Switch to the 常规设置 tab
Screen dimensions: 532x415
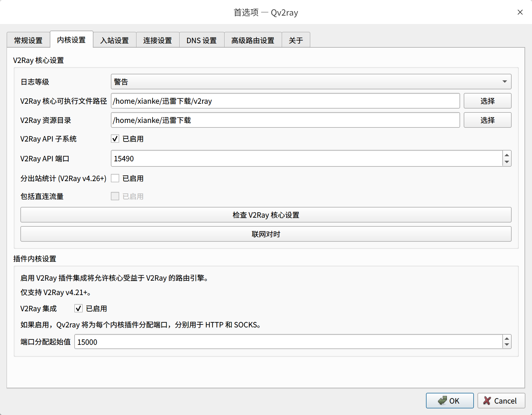(x=28, y=40)
